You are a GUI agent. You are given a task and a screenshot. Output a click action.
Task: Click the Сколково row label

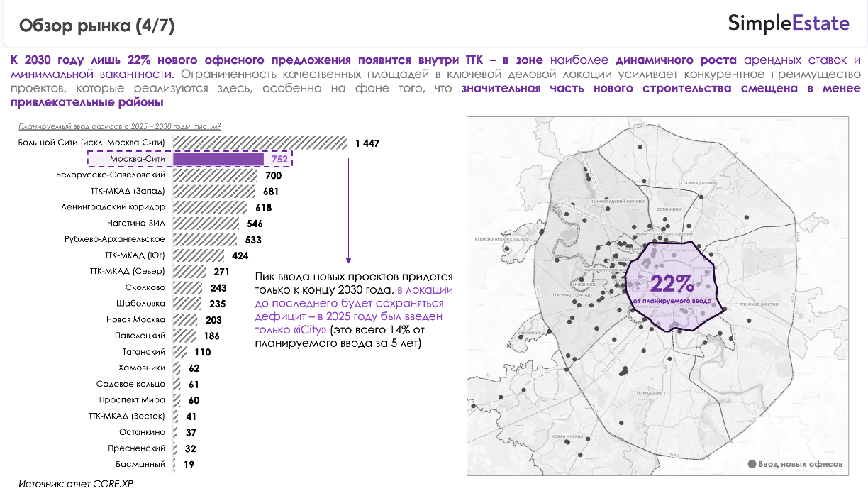(145, 287)
